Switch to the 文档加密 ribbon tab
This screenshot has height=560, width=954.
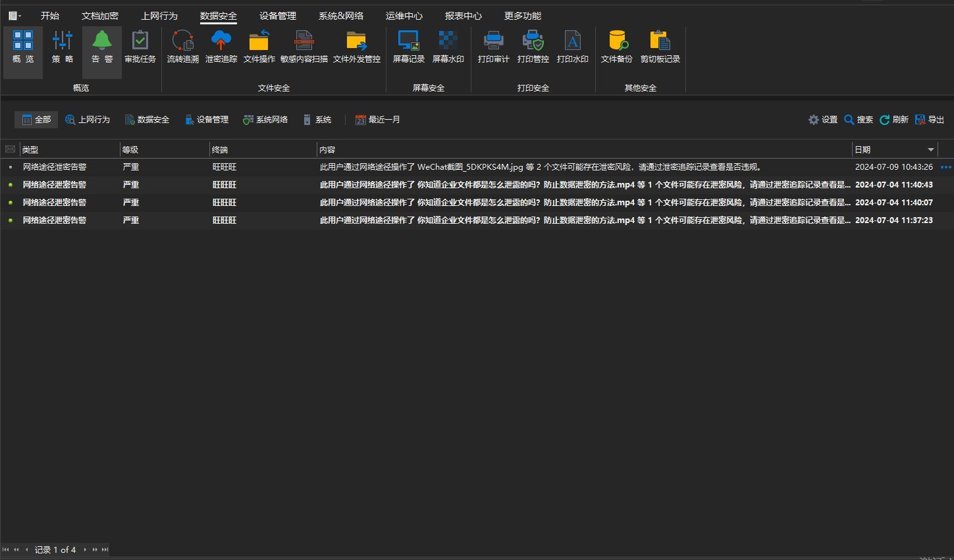coord(100,16)
